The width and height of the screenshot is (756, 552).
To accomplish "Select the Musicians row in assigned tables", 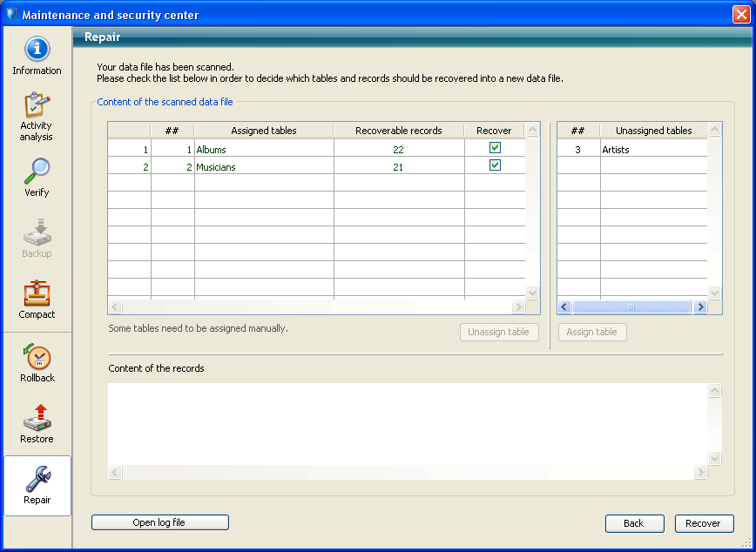I will pos(263,167).
